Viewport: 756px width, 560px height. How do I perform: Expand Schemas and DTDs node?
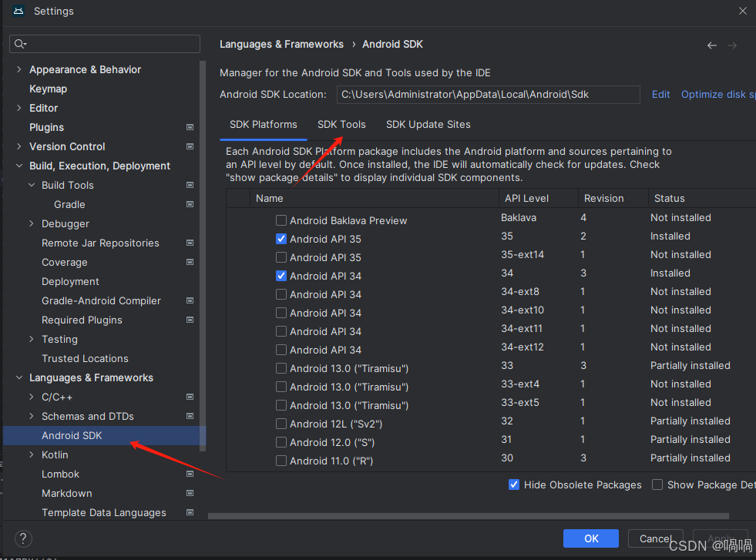[x=32, y=417]
